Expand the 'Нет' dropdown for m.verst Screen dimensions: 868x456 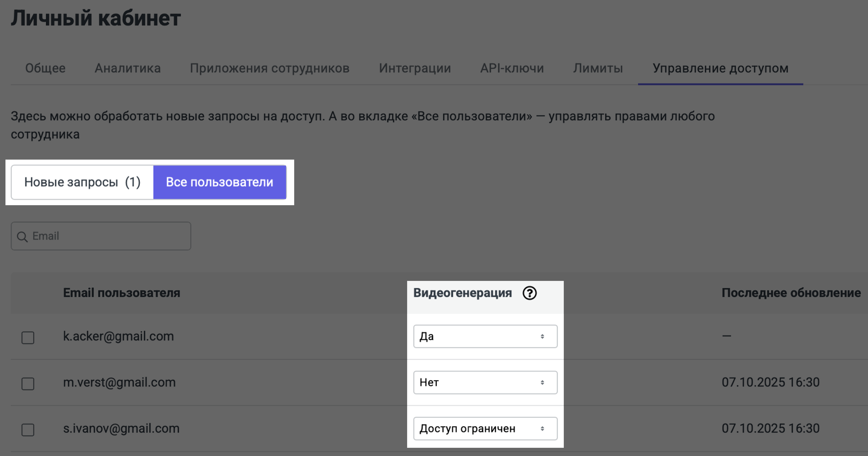[485, 383]
